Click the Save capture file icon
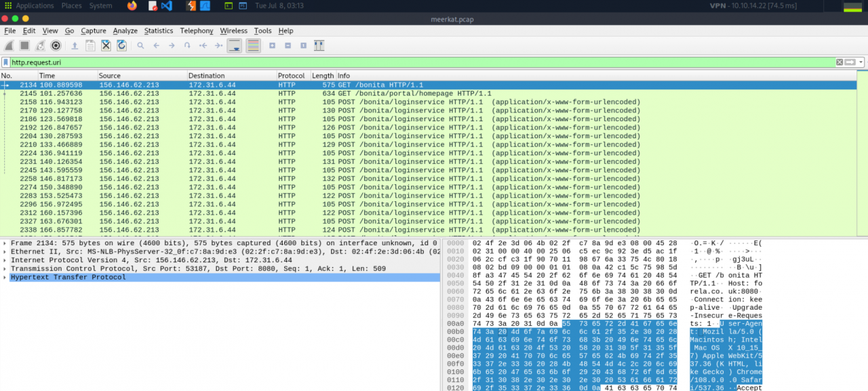 (x=90, y=45)
